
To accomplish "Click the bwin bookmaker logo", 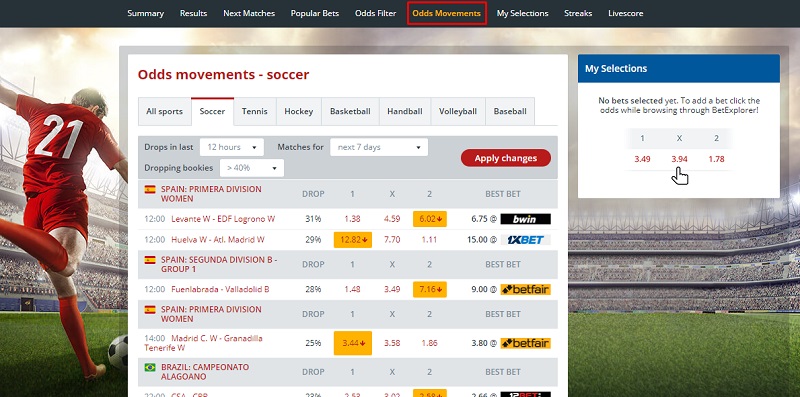I will pyautogui.click(x=526, y=219).
